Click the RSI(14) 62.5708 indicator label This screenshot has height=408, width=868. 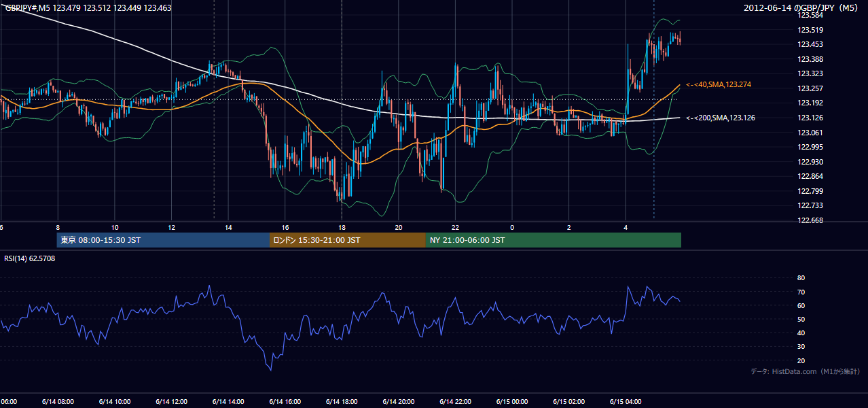click(30, 258)
